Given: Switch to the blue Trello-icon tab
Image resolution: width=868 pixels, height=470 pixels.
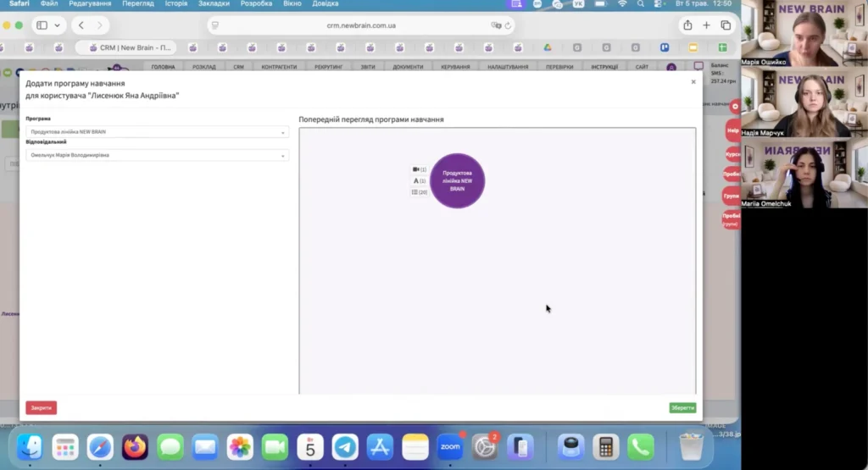Looking at the screenshot, I should 665,47.
